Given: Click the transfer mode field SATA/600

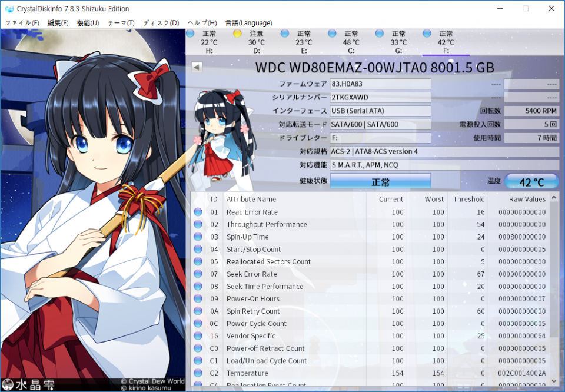Looking at the screenshot, I should point(381,124).
